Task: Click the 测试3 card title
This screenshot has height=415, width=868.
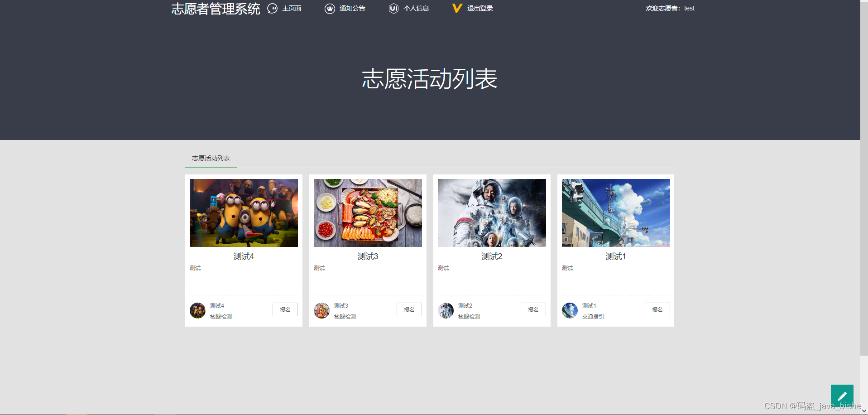Action: 368,256
